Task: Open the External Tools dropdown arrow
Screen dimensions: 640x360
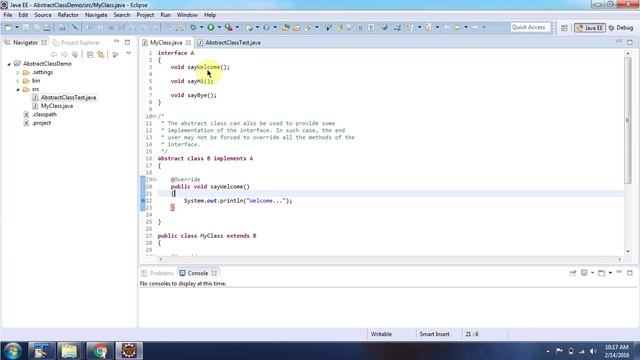Action: [x=237, y=27]
